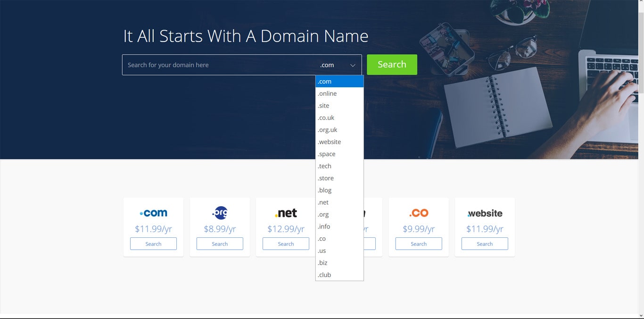Click the $11.99/yr price under .website
Image resolution: width=644 pixels, height=319 pixels.
click(485, 229)
